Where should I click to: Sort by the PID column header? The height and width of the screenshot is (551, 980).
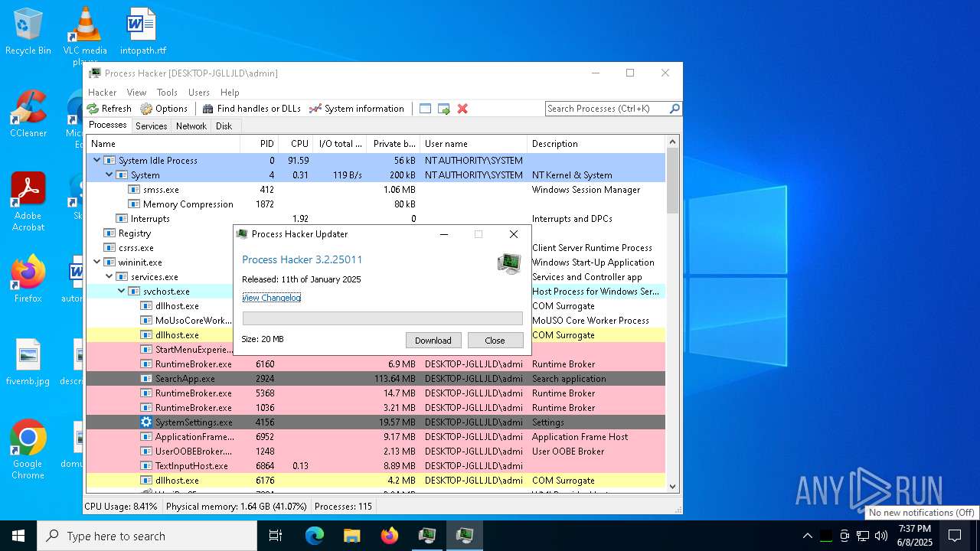click(260, 144)
